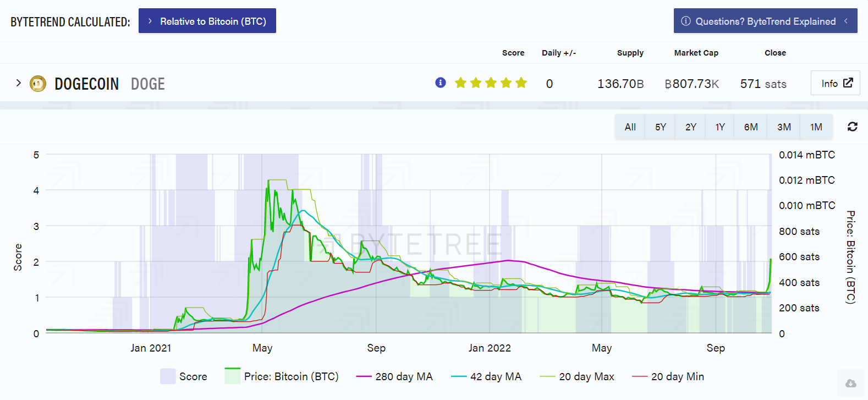Viewport: 868px width, 400px height.
Task: Click the Score column header
Action: point(513,53)
